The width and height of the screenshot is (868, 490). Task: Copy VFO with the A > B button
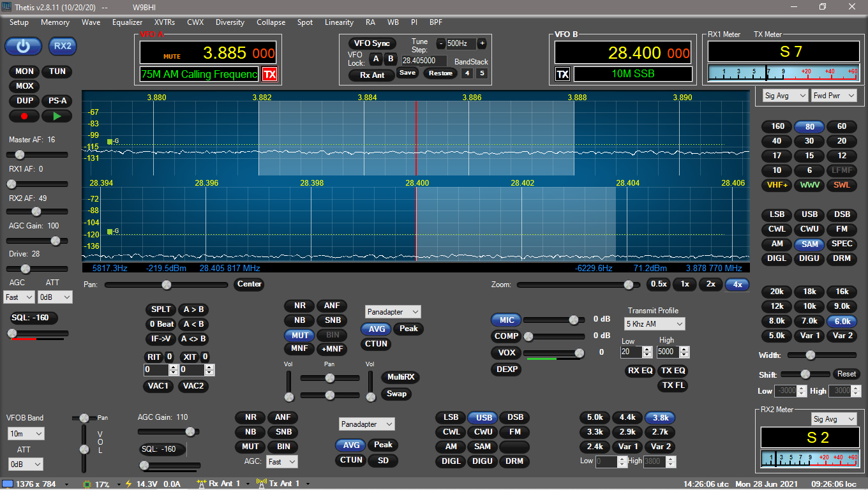(x=193, y=309)
